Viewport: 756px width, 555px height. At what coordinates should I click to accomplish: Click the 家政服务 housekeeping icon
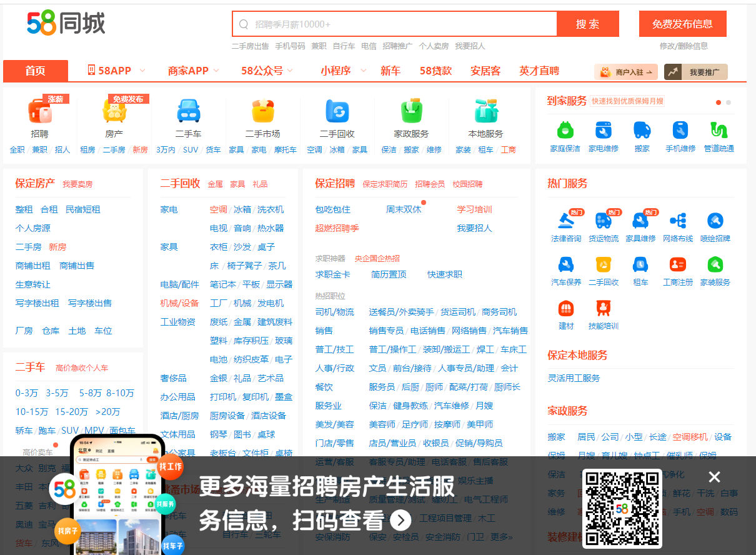(411, 112)
